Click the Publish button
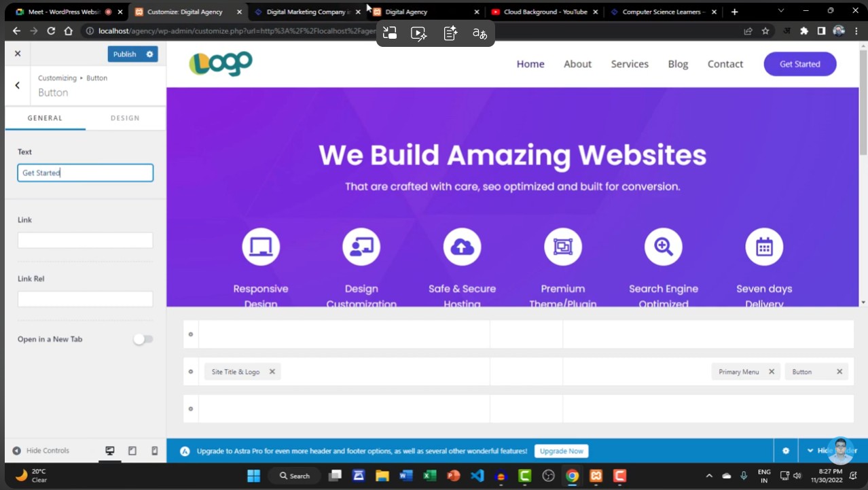 click(x=124, y=54)
